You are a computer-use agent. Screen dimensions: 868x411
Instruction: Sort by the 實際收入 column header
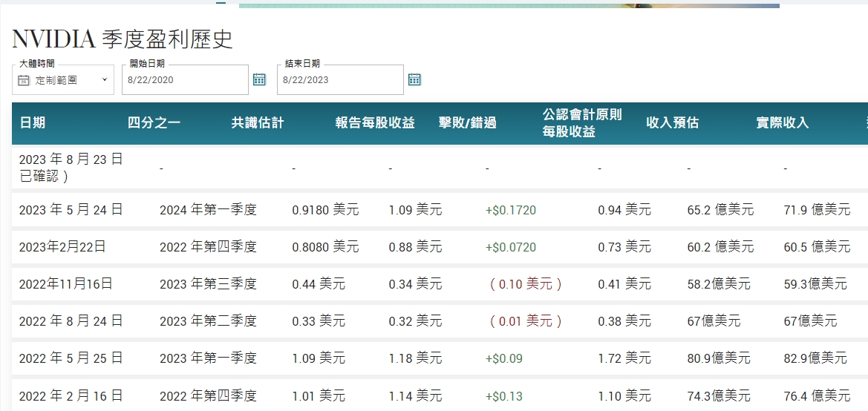[x=782, y=123]
